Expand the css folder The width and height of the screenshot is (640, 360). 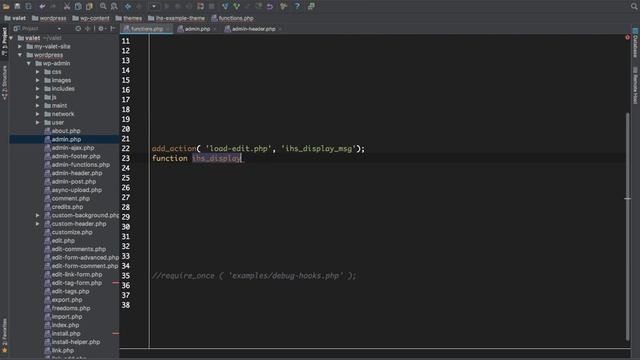point(38,72)
